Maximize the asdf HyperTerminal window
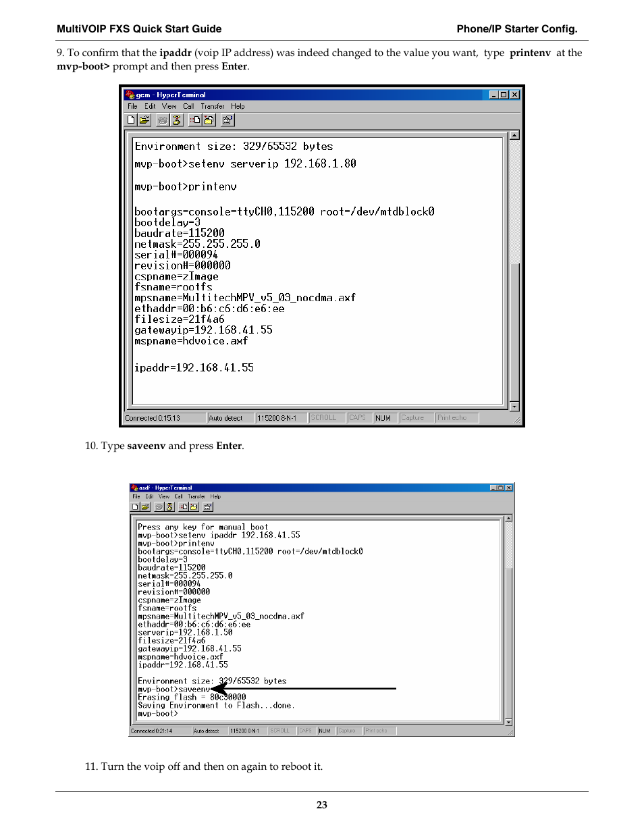The width and height of the screenshot is (644, 834). [x=501, y=488]
